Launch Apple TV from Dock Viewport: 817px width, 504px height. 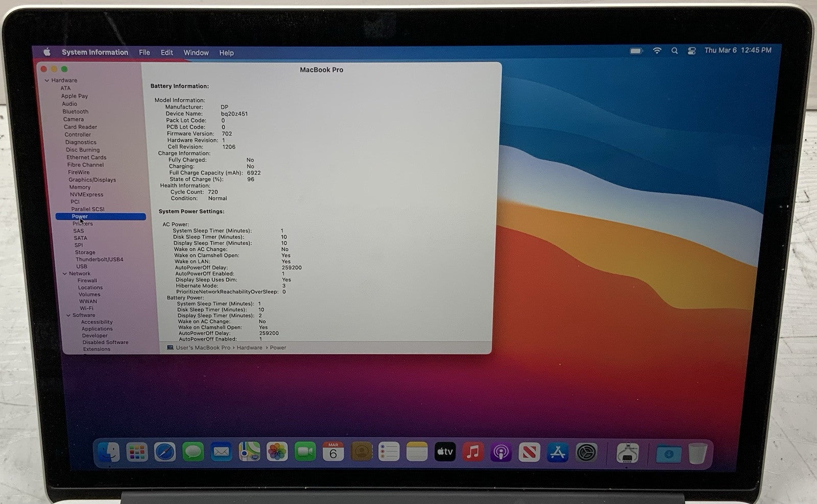click(445, 452)
